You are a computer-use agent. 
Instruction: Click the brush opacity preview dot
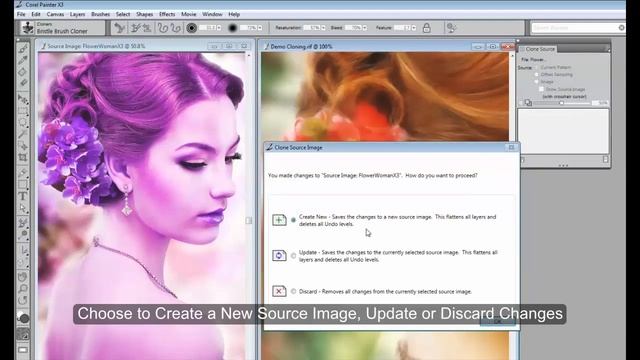[233, 28]
